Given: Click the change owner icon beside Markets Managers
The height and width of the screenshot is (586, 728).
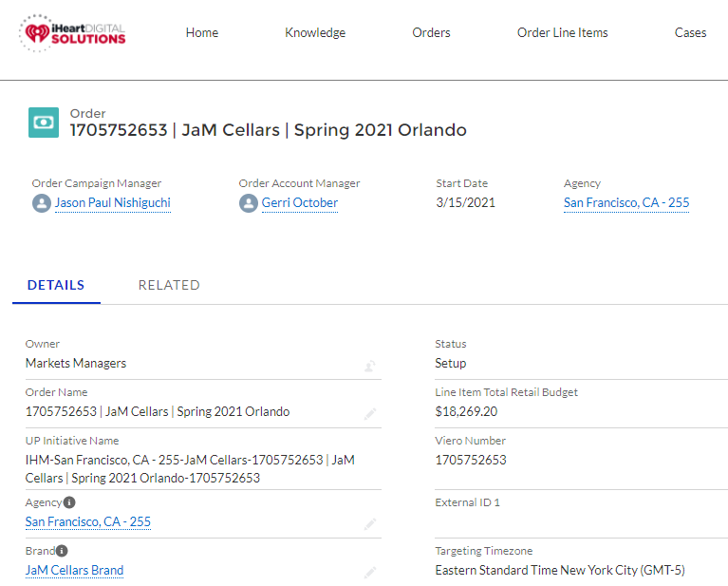Looking at the screenshot, I should pos(369,367).
